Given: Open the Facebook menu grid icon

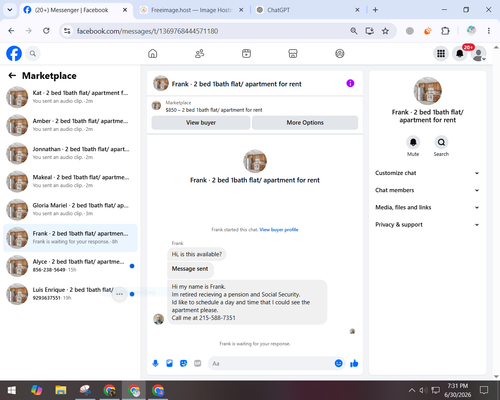Looking at the screenshot, I should pyautogui.click(x=441, y=53).
